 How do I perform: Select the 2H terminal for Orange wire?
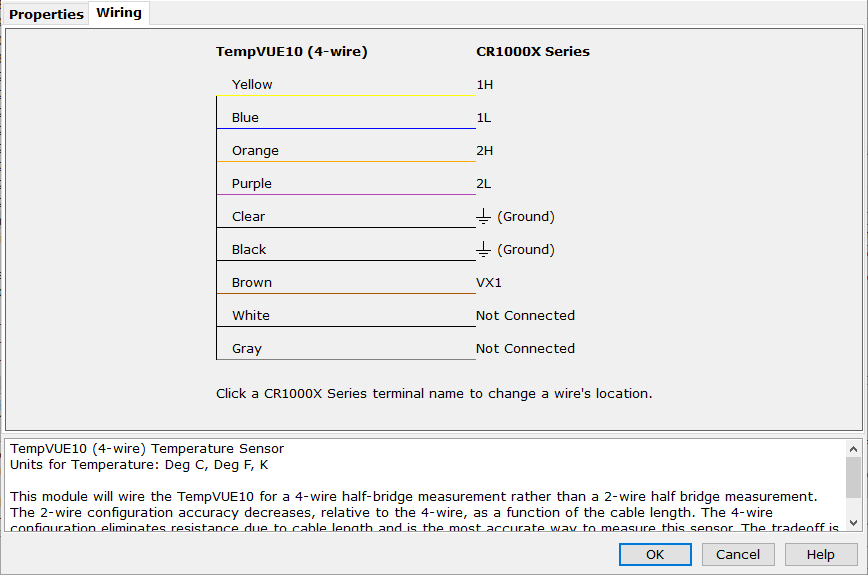[x=485, y=151]
